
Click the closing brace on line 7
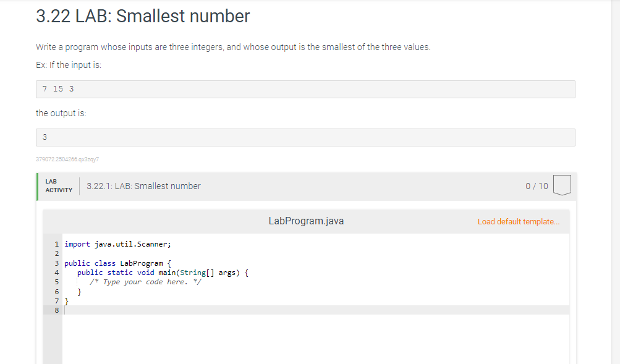(66, 301)
